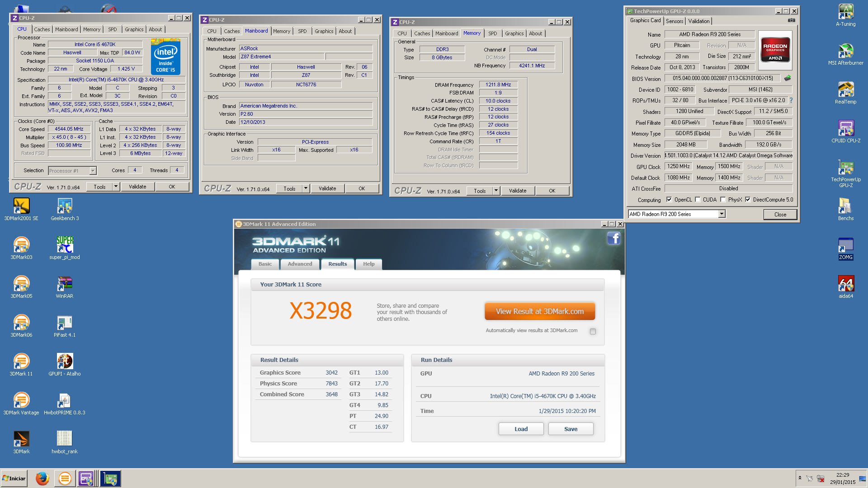868x488 pixels.
Task: Open the ZOMG desktop icon
Action: coord(846,248)
